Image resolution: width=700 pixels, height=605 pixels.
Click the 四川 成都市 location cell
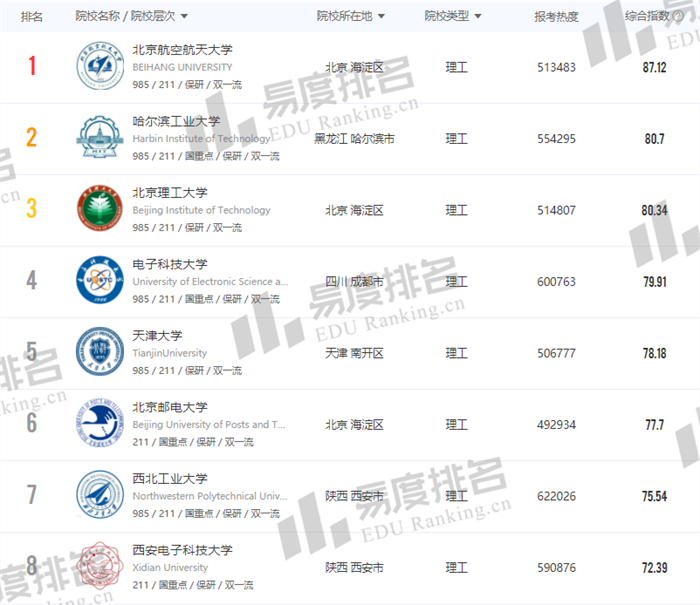click(x=354, y=282)
